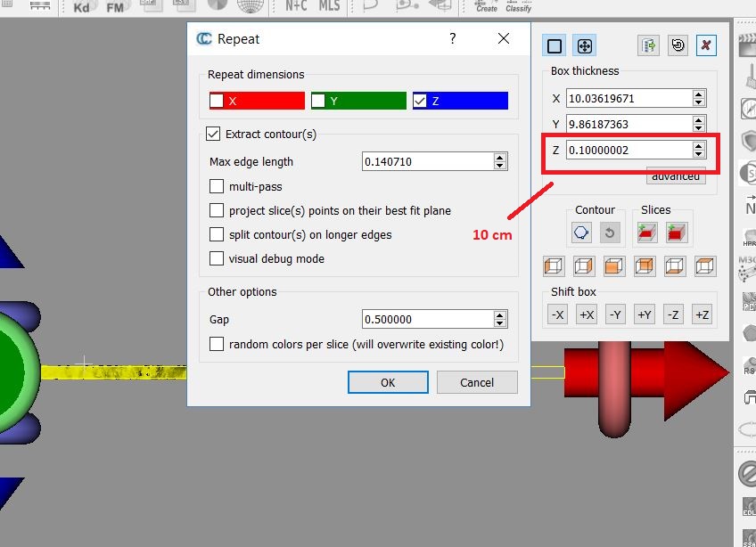756x547 pixels.
Task: Select the first orange cube view icon
Action: 554,265
